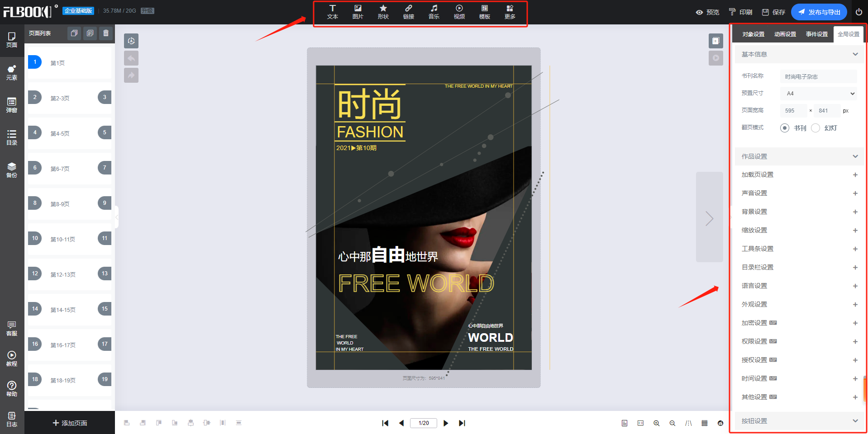This screenshot has height=434, width=868.
Task: Jump to last page control
Action: tap(462, 423)
